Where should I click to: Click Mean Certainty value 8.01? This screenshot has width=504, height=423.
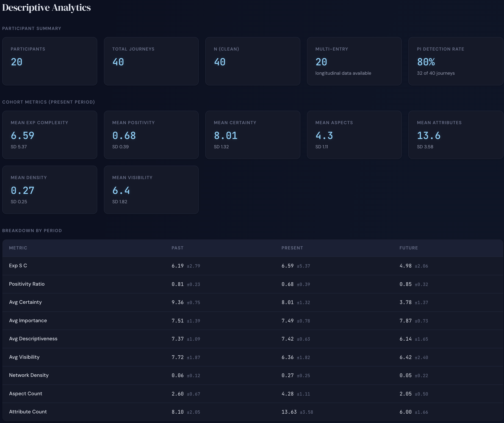point(226,136)
